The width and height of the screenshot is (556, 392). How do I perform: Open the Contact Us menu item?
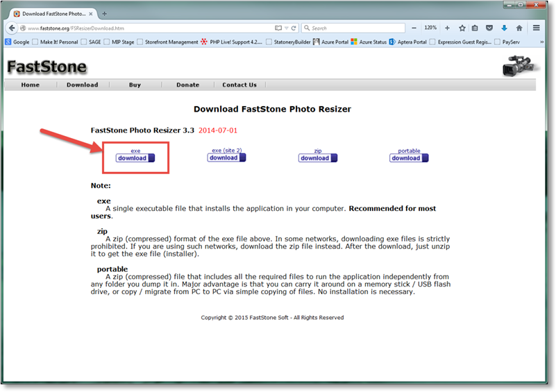(x=239, y=85)
